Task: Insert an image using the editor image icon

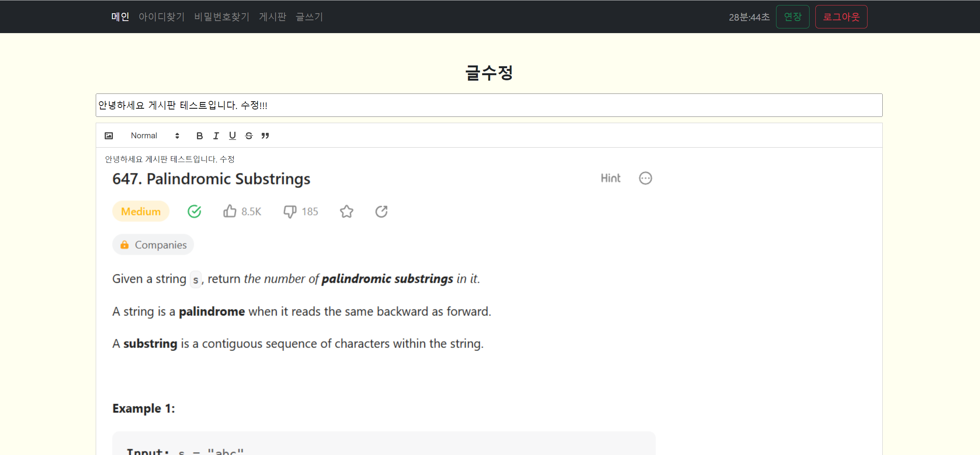Action: (109, 136)
